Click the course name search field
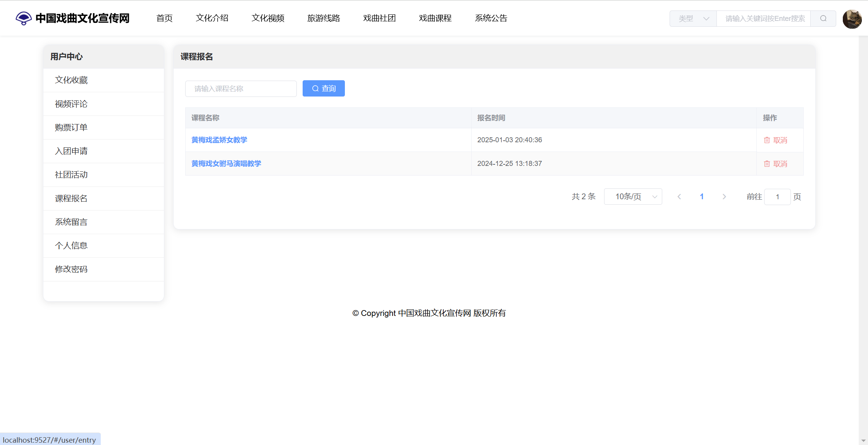 (x=241, y=89)
